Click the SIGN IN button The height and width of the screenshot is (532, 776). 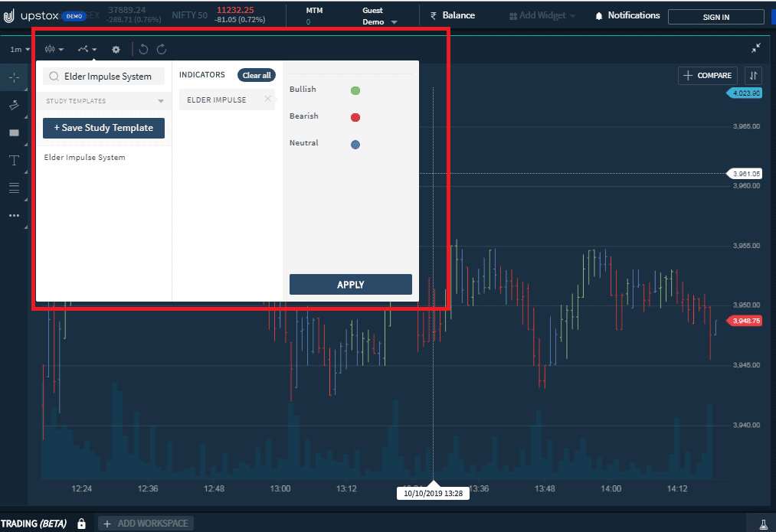[715, 17]
